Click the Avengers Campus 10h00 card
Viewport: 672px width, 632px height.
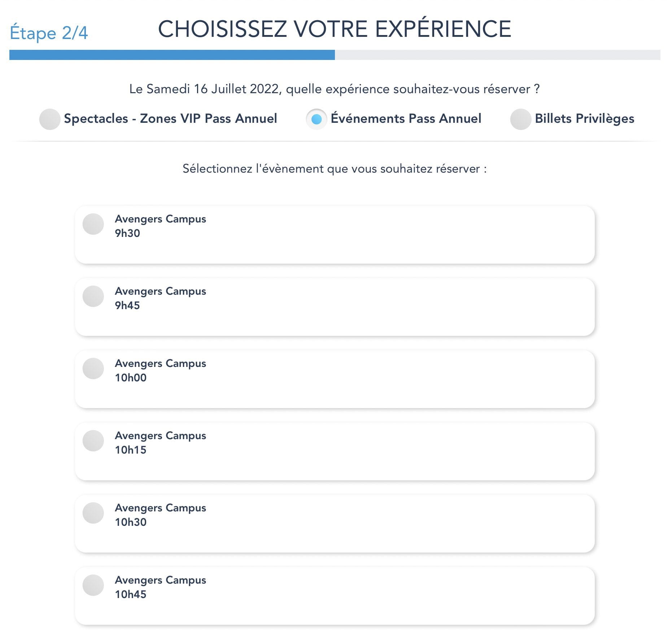tap(335, 379)
